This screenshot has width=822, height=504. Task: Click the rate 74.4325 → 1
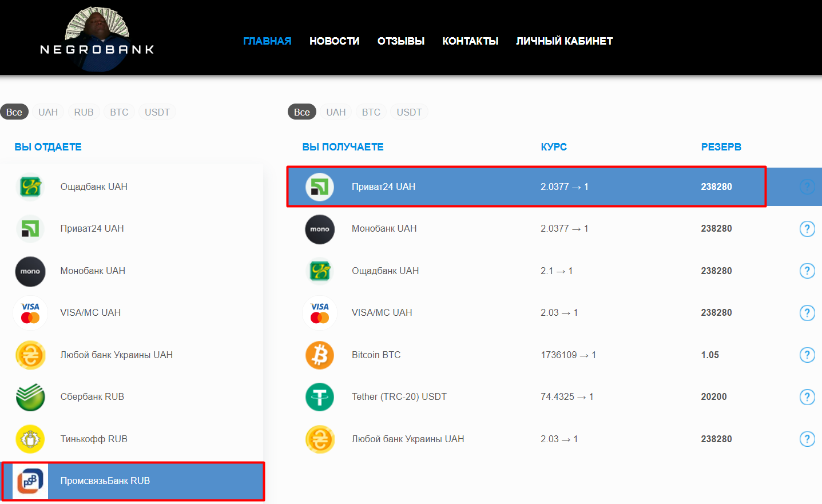[x=567, y=397]
